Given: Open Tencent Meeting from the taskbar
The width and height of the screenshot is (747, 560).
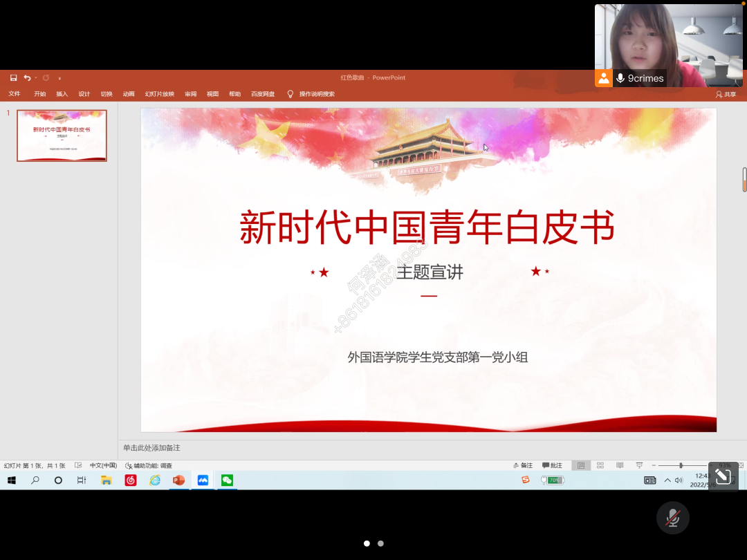Looking at the screenshot, I should coord(203,480).
